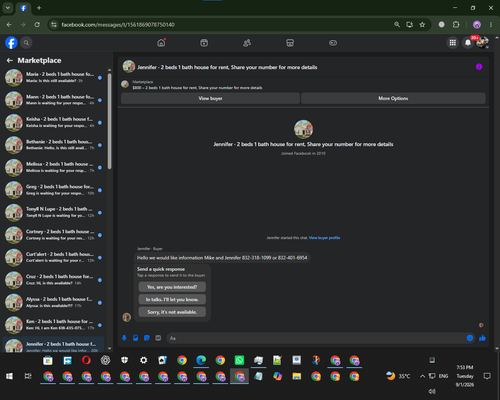The width and height of the screenshot is (500, 400).
Task: Open Task View in taskbar
Action: (x=28, y=376)
